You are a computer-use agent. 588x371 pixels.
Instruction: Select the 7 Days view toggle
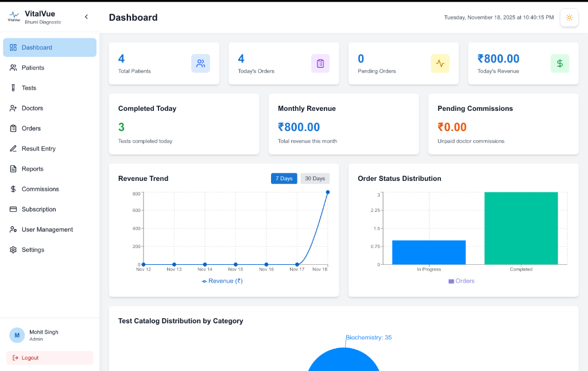(x=284, y=178)
